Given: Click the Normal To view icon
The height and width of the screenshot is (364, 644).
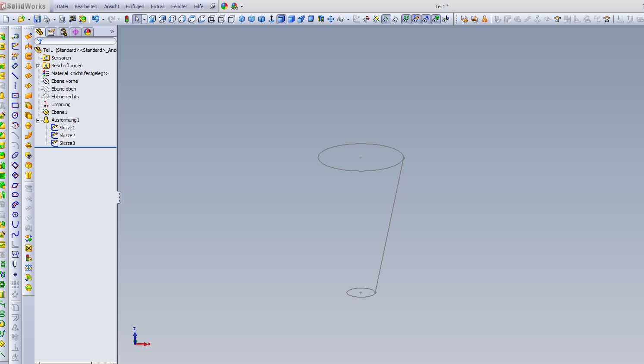Looking at the screenshot, I should point(271,19).
